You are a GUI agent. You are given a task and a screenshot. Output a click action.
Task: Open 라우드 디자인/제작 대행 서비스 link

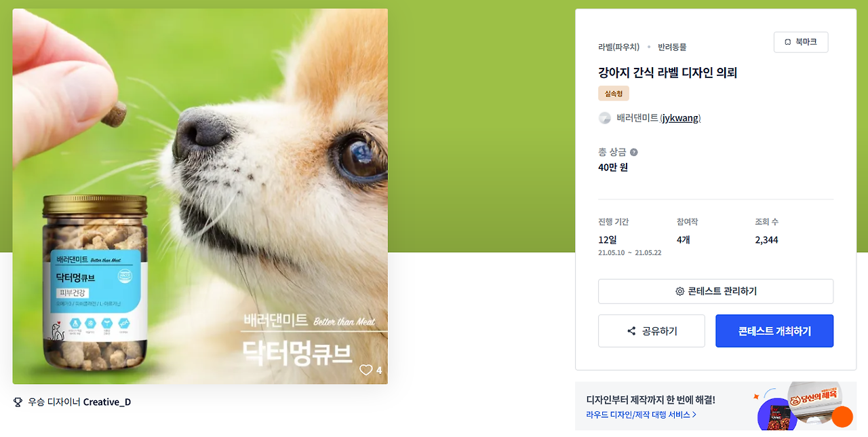(638, 415)
